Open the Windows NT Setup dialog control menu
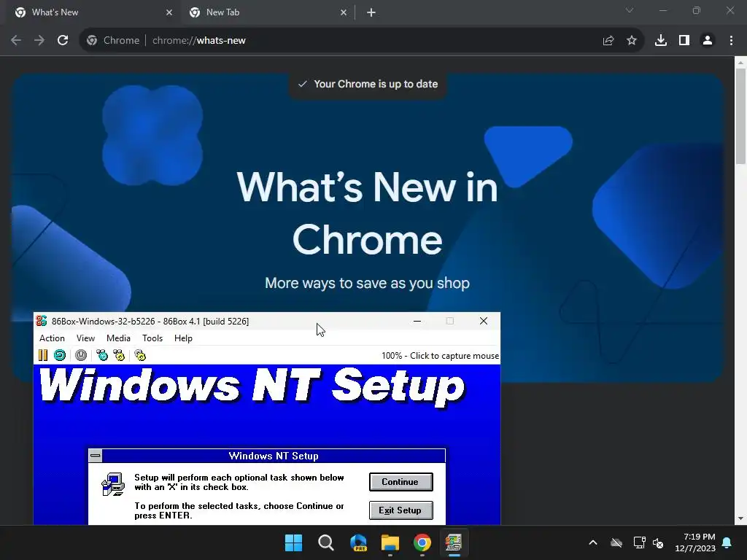The height and width of the screenshot is (560, 747). click(x=96, y=456)
